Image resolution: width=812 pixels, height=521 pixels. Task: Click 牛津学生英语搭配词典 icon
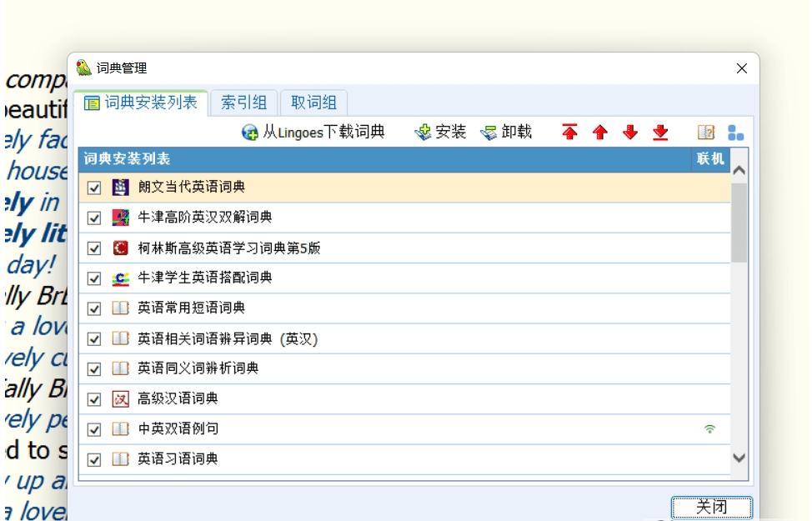pyautogui.click(x=121, y=278)
